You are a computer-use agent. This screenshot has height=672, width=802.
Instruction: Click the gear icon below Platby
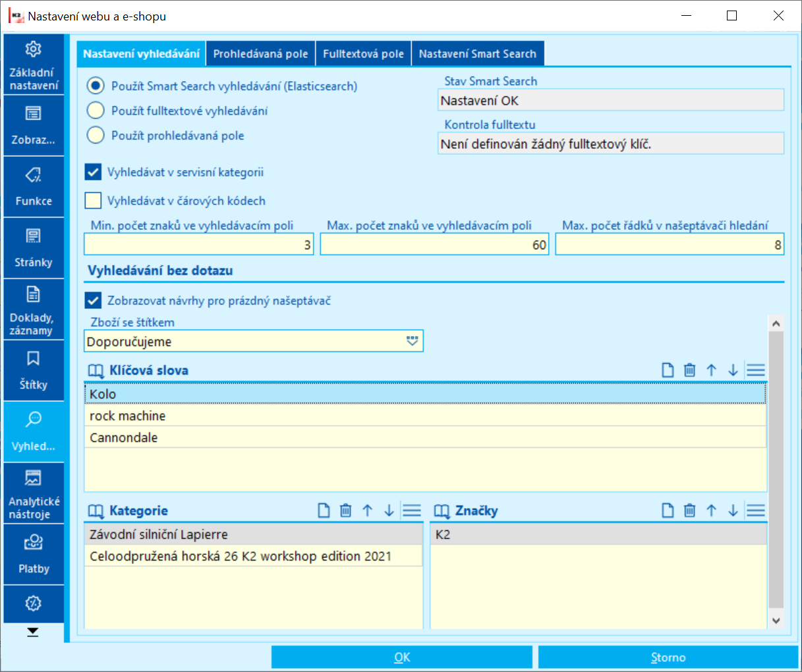click(34, 603)
